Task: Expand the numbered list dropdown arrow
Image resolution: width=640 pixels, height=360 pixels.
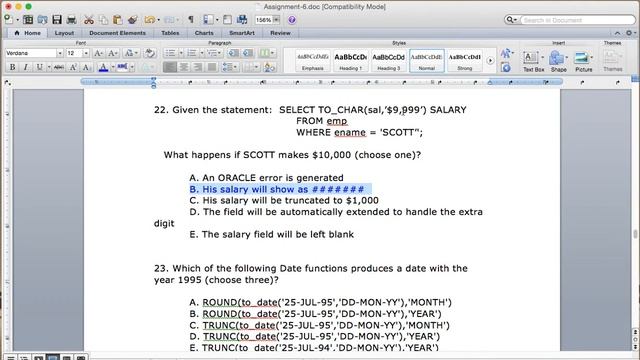Action: [x=202, y=53]
